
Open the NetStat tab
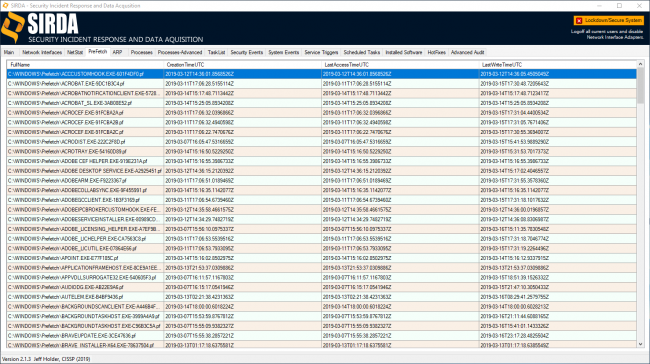[75, 52]
